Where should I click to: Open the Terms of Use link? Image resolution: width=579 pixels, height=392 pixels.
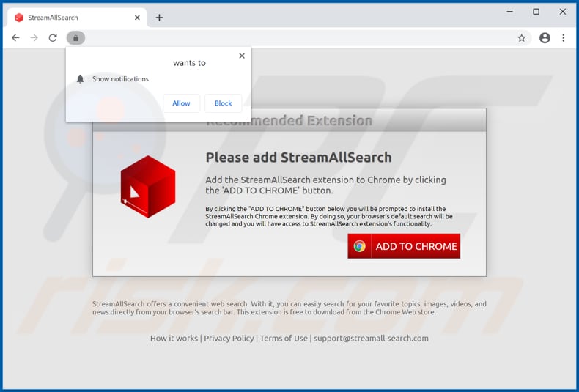284,338
